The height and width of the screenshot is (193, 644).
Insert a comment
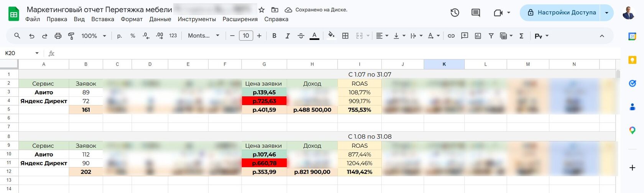coord(465,36)
